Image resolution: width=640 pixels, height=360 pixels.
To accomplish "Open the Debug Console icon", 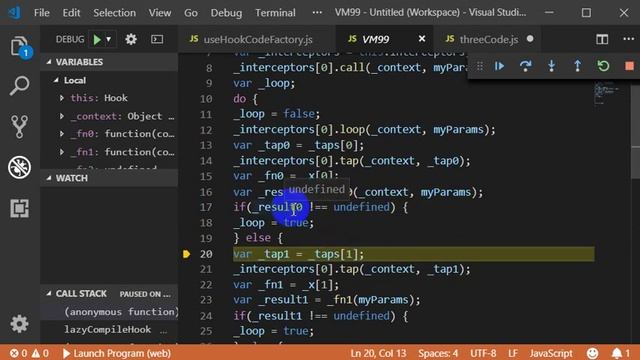I will click(157, 39).
